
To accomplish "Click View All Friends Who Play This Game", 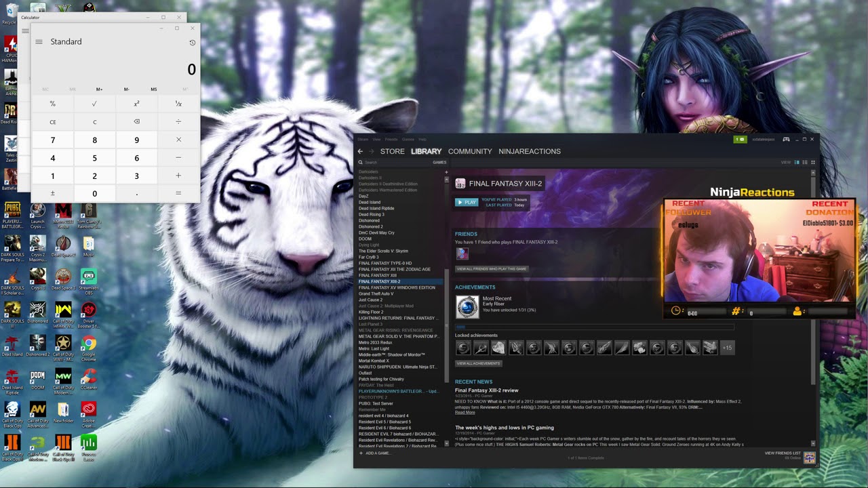I will click(x=492, y=269).
